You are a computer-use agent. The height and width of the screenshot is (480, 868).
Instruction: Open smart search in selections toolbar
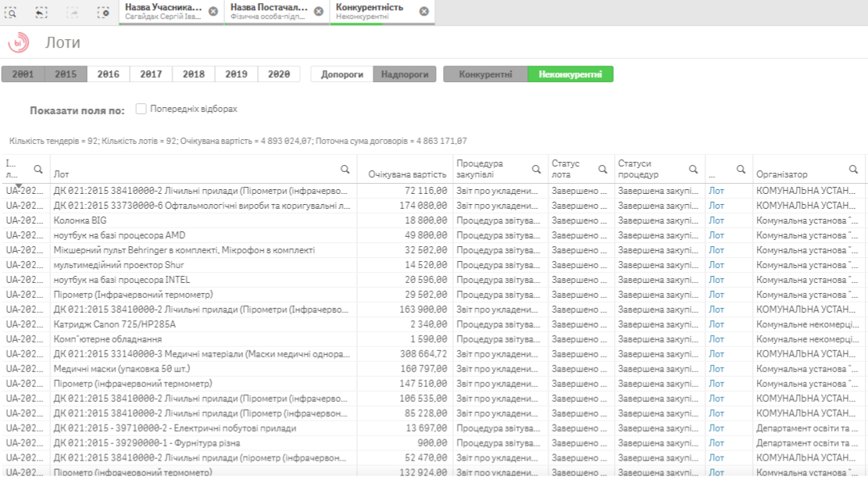pos(11,13)
